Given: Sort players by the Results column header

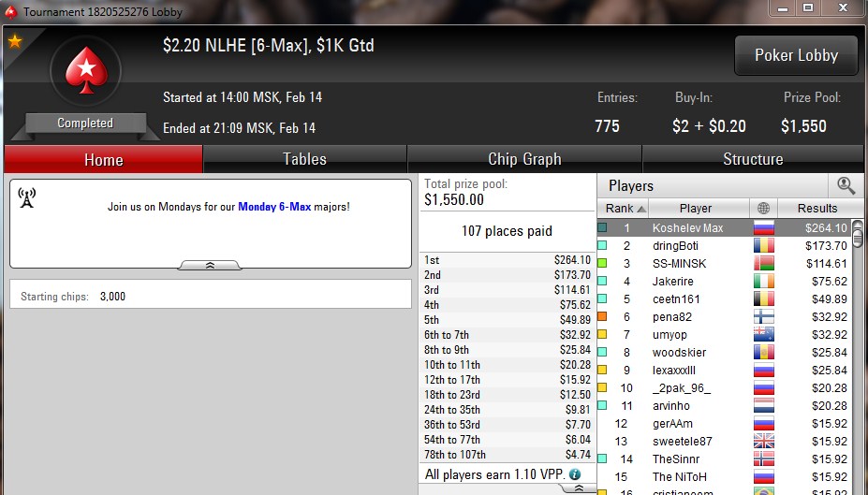Looking at the screenshot, I should coord(817,208).
